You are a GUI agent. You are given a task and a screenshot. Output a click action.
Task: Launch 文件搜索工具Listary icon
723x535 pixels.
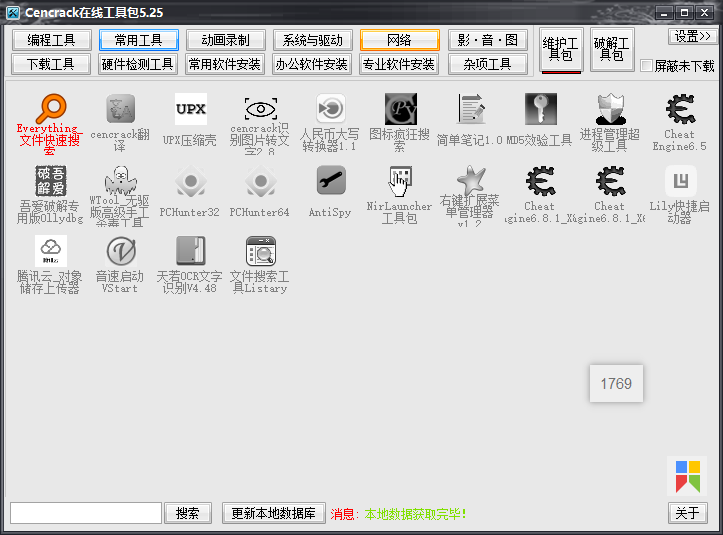(x=261, y=251)
